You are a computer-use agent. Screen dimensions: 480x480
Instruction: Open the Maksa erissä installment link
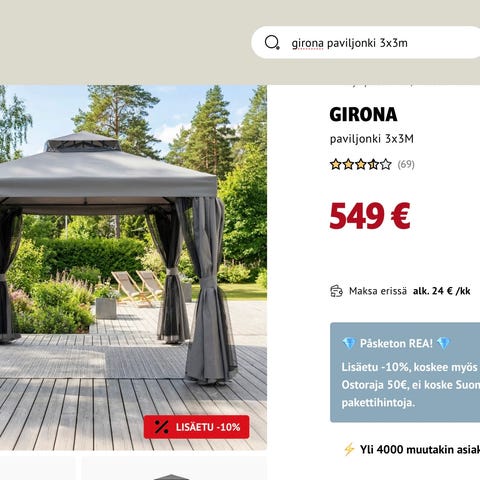(378, 291)
